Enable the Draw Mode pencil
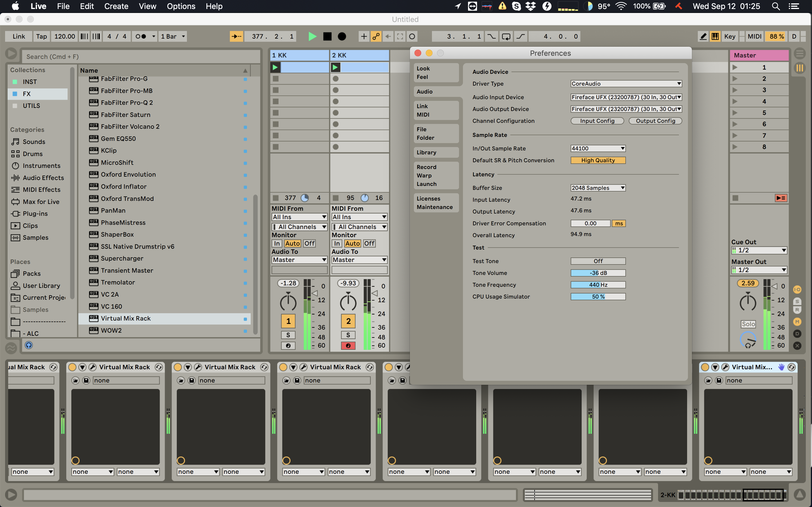The image size is (812, 507). pyautogui.click(x=703, y=36)
